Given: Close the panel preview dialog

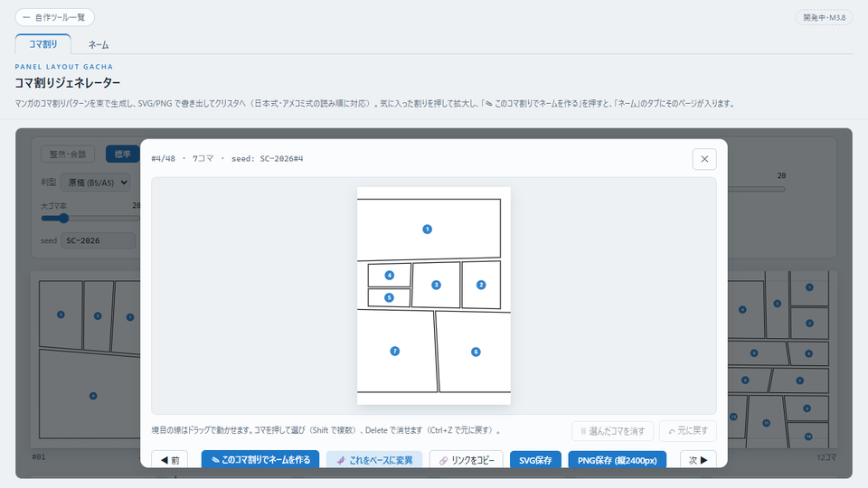Looking at the screenshot, I should pos(704,159).
